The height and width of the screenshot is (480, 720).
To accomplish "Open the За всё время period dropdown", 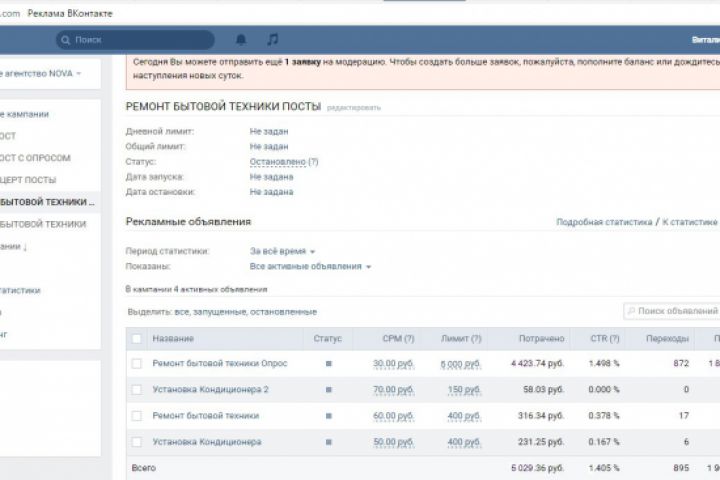I will [x=282, y=251].
